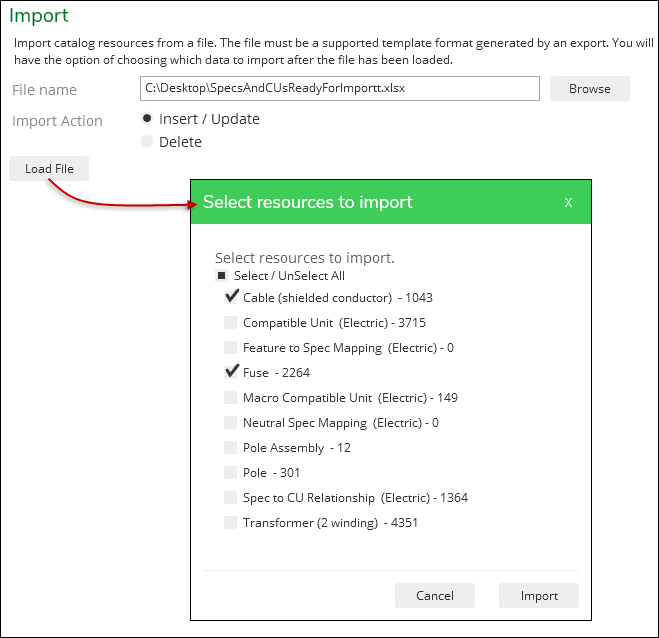Check the Pole - 301 checkbox

[230, 472]
